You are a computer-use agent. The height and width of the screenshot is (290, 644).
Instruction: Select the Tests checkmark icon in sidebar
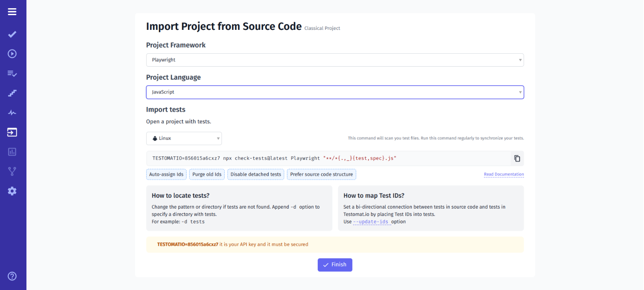(12, 34)
